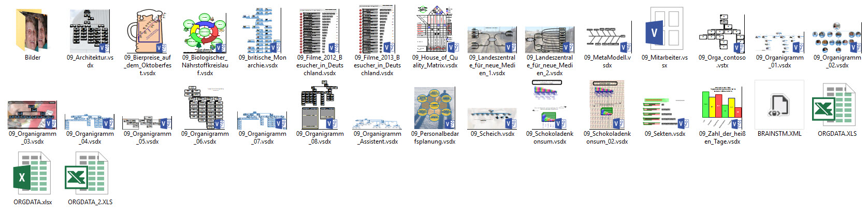Viewport: 868px width, 212px height.
Task: Select the ORGDATA.XLS Excel file icon
Action: [837, 105]
